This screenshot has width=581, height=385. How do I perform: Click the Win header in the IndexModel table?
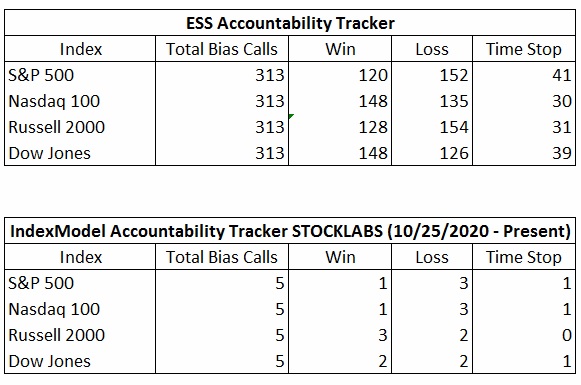(340, 257)
